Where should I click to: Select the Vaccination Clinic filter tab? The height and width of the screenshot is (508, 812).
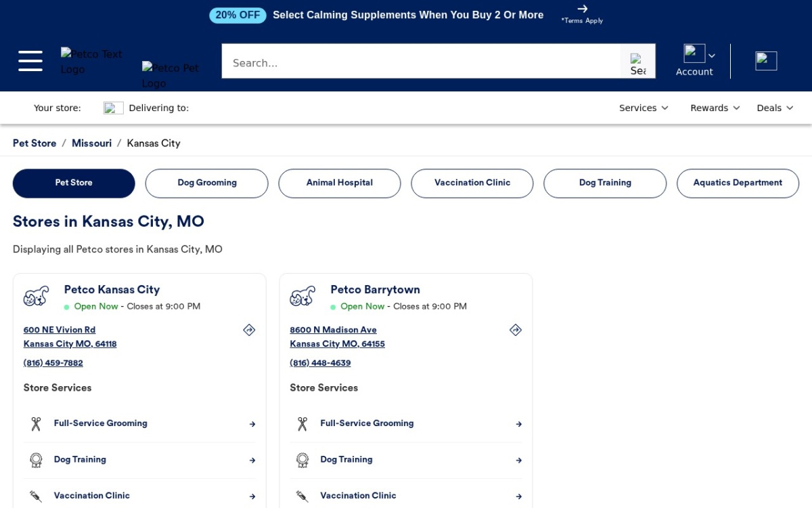(x=472, y=183)
